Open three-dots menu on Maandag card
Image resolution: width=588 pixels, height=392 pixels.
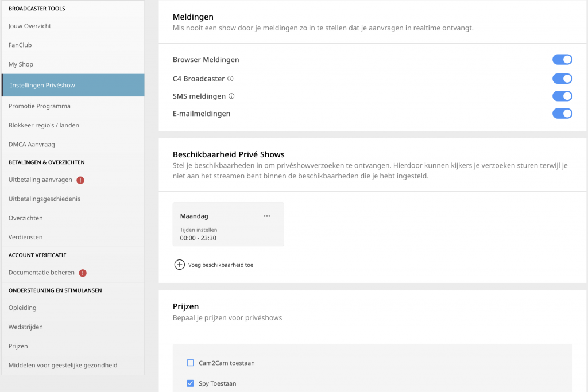(266, 216)
